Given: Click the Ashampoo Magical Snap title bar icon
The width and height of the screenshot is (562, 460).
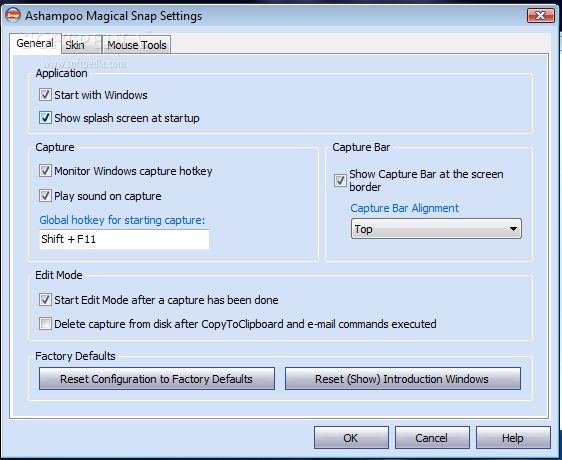Looking at the screenshot, I should pyautogui.click(x=13, y=16).
